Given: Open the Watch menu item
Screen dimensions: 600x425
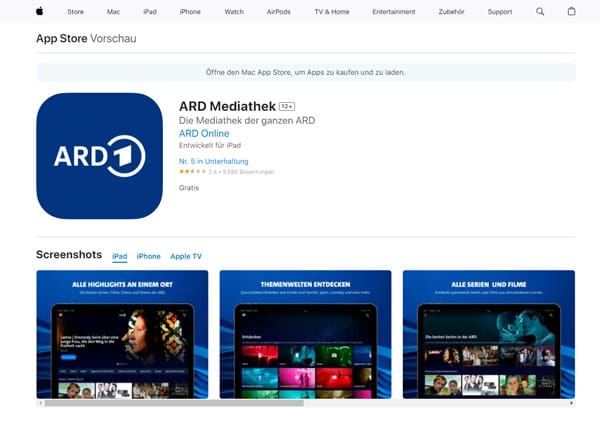Looking at the screenshot, I should 234,12.
